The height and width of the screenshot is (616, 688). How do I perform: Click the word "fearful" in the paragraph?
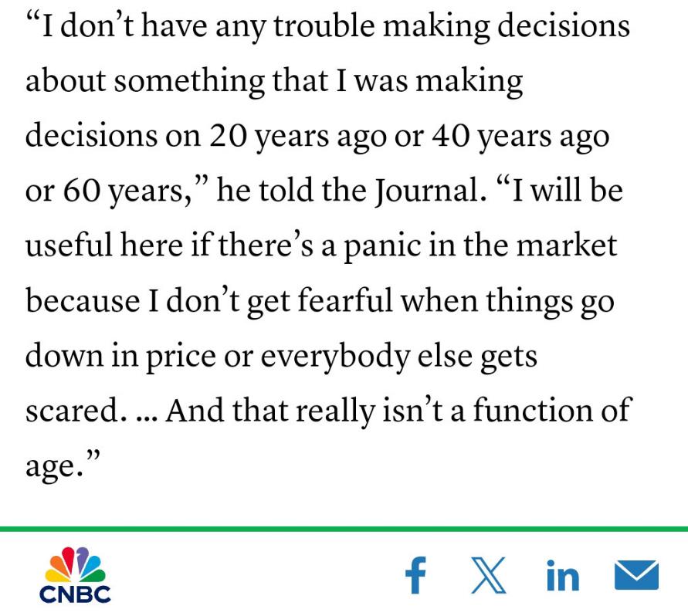pos(345,301)
